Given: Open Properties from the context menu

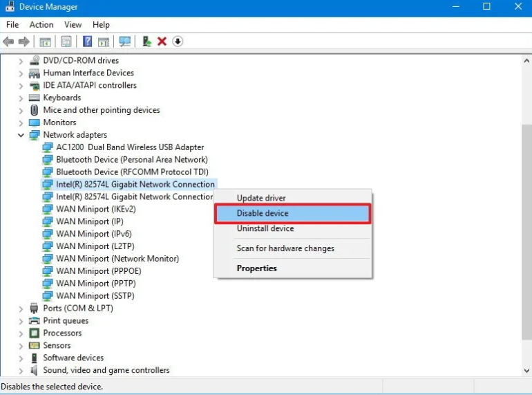Looking at the screenshot, I should click(x=293, y=268).
